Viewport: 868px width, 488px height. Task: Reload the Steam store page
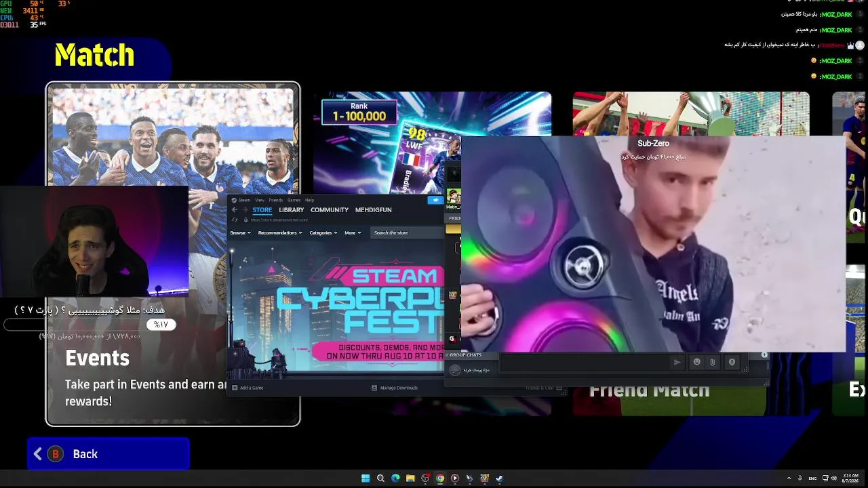pos(235,220)
